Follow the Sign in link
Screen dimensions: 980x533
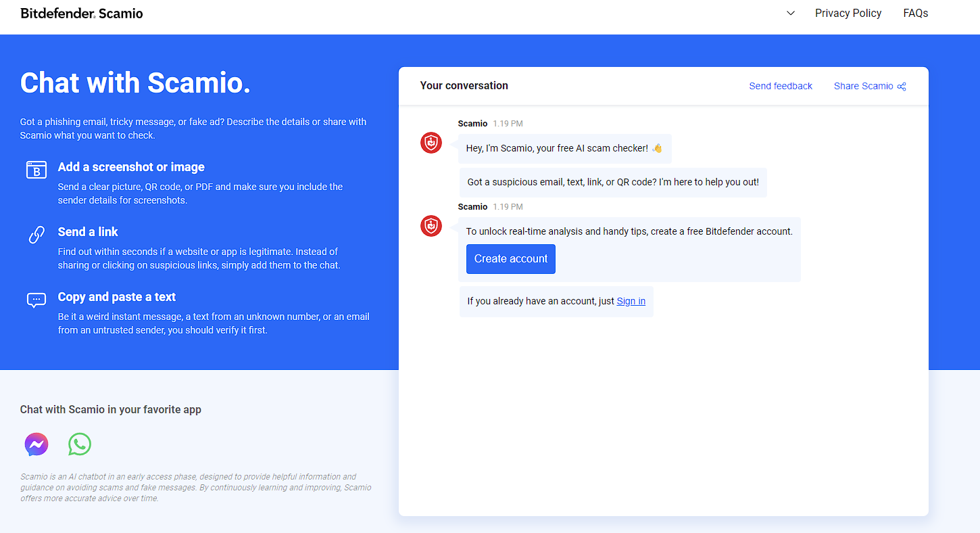(x=631, y=301)
